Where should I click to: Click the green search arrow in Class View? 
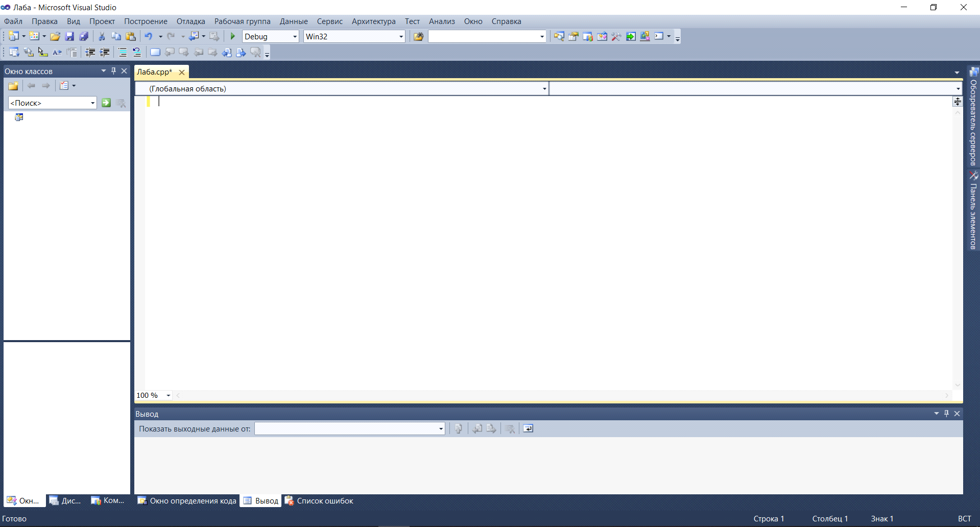click(106, 103)
